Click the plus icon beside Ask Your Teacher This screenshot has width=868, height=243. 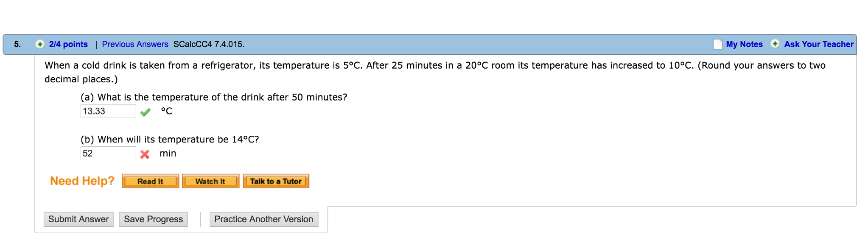click(775, 44)
